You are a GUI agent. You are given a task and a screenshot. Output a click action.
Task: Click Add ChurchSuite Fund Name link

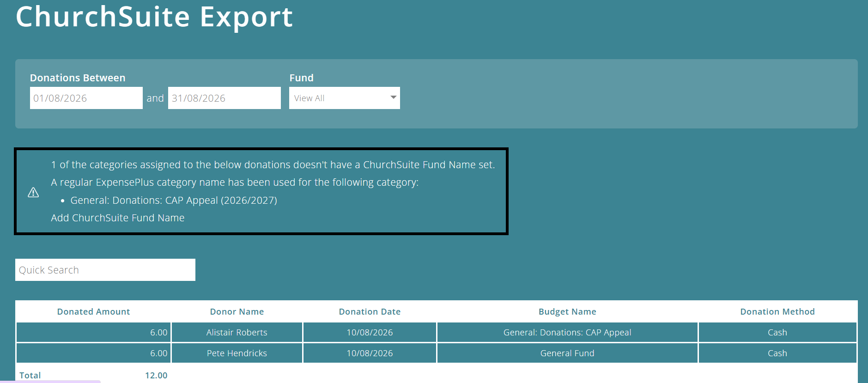tap(118, 218)
